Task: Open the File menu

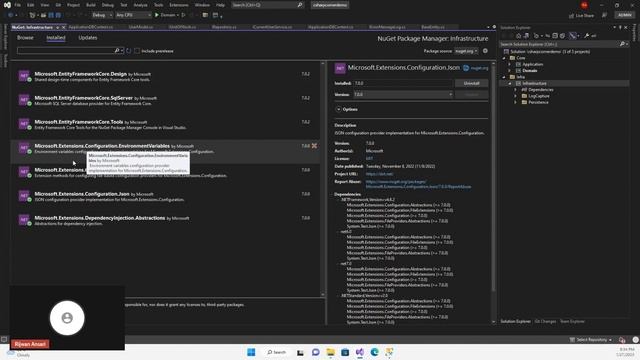Action: [18, 5]
